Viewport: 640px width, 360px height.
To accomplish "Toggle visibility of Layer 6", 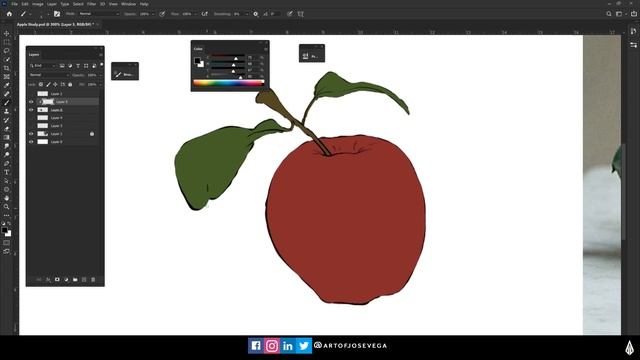I will (x=31, y=110).
